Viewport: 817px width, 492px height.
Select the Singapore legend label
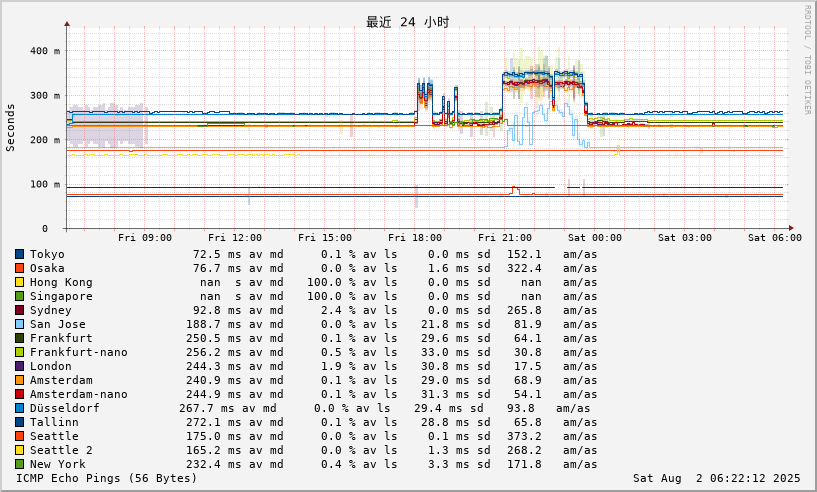tap(61, 297)
